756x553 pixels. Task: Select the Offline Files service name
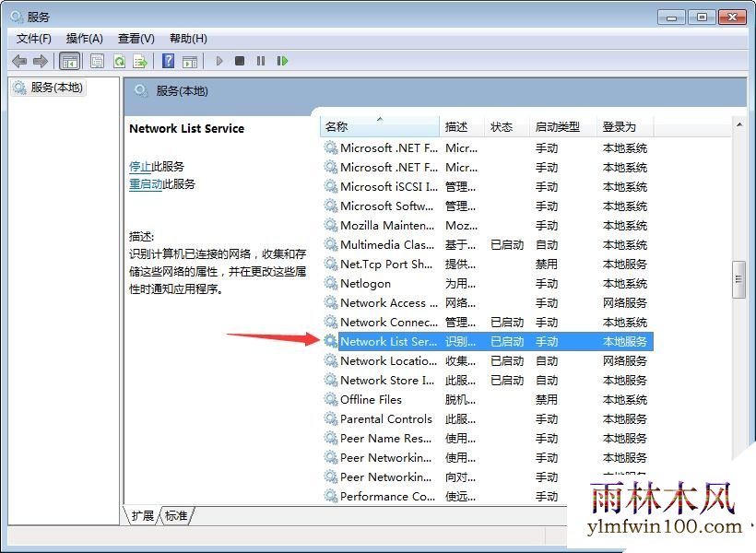371,399
